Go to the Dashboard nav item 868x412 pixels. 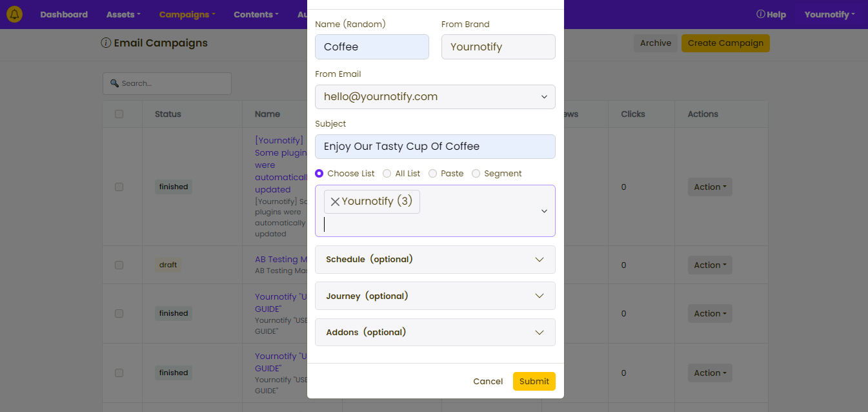(64, 14)
